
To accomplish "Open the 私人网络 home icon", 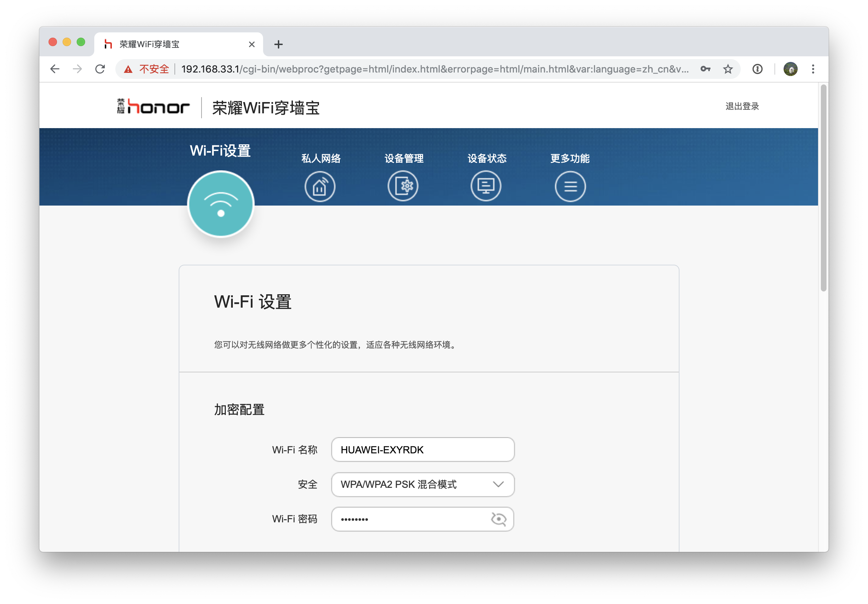I will (320, 186).
